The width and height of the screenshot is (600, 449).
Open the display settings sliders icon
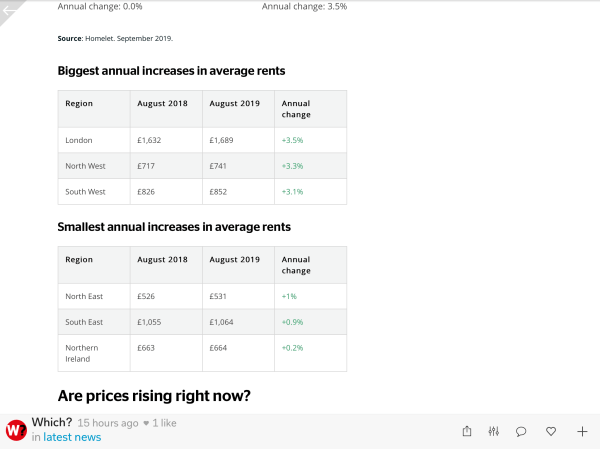click(494, 431)
